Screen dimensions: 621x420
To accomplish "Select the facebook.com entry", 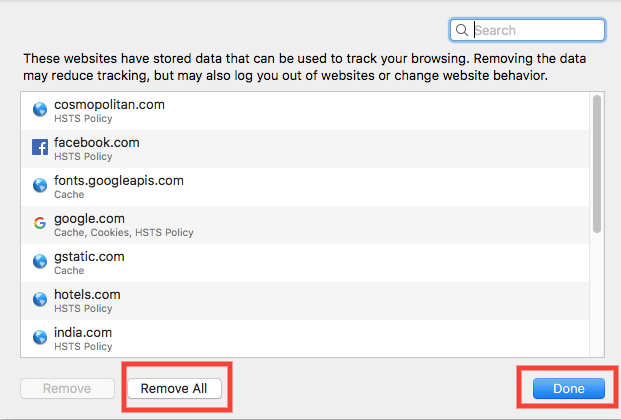I will tap(305, 149).
